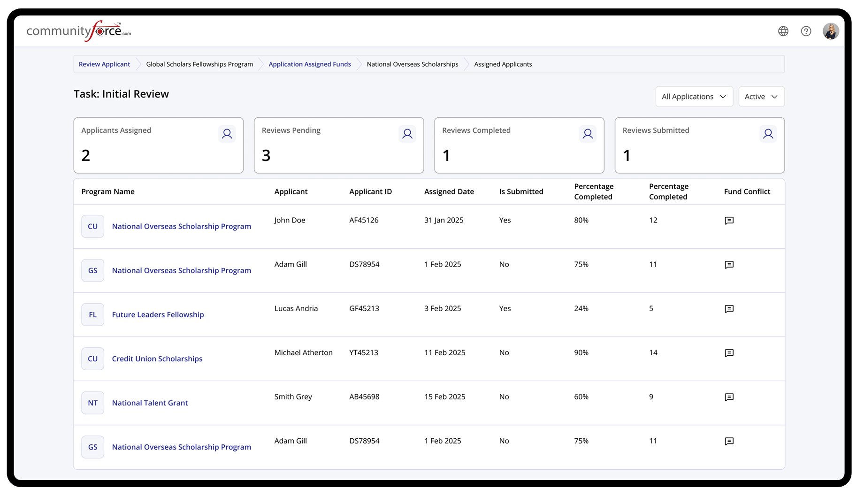
Task: Open fund conflict comment for Smith Grey
Action: coord(729,397)
